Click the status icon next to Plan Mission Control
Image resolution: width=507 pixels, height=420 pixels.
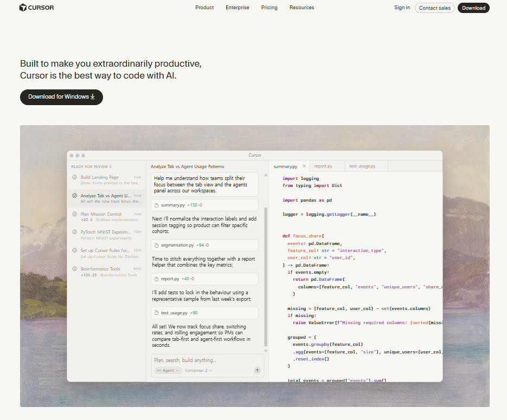click(x=74, y=214)
